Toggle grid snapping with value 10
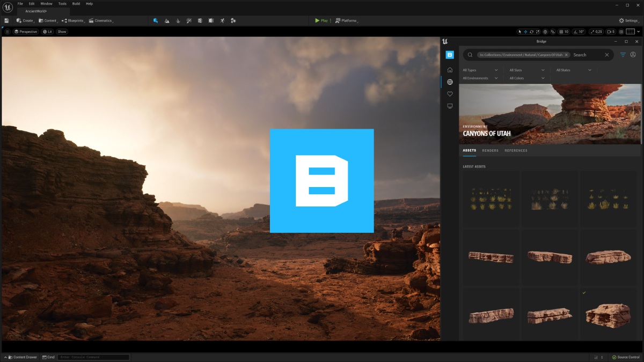 pos(564,32)
